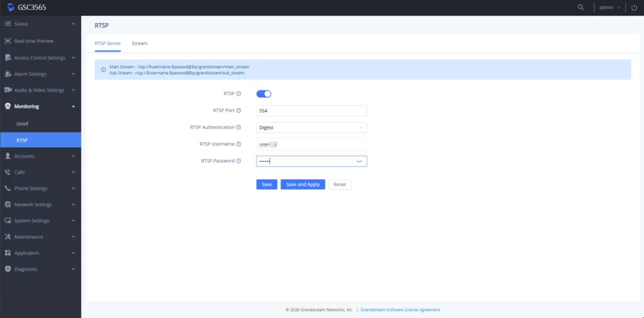
Task: Click the Accounts person icon
Action: pyautogui.click(x=8, y=156)
